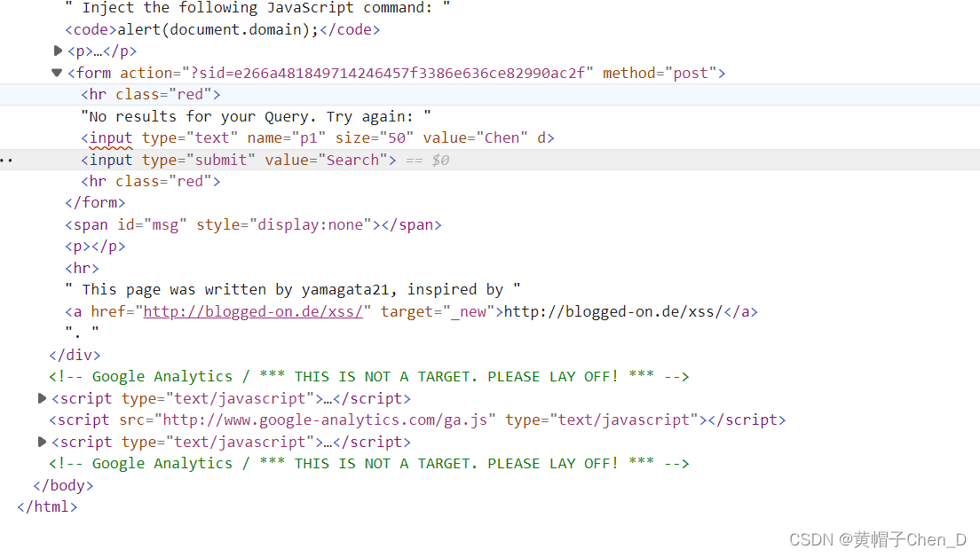The width and height of the screenshot is (980, 557).
Task: Click the method="post" attribute
Action: tap(660, 73)
